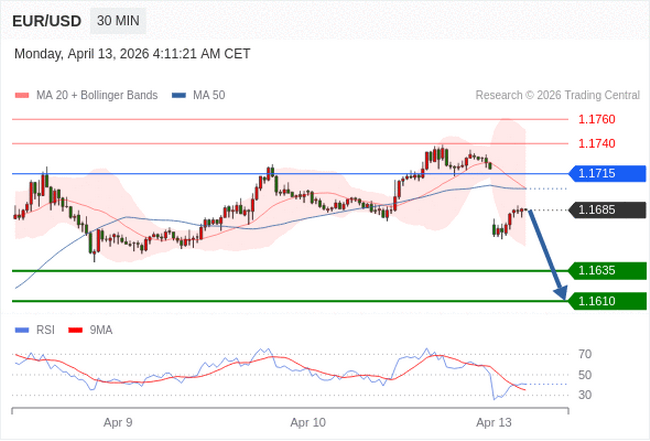Click the Apr 13 date axis label
650x441 pixels.
pos(494,423)
